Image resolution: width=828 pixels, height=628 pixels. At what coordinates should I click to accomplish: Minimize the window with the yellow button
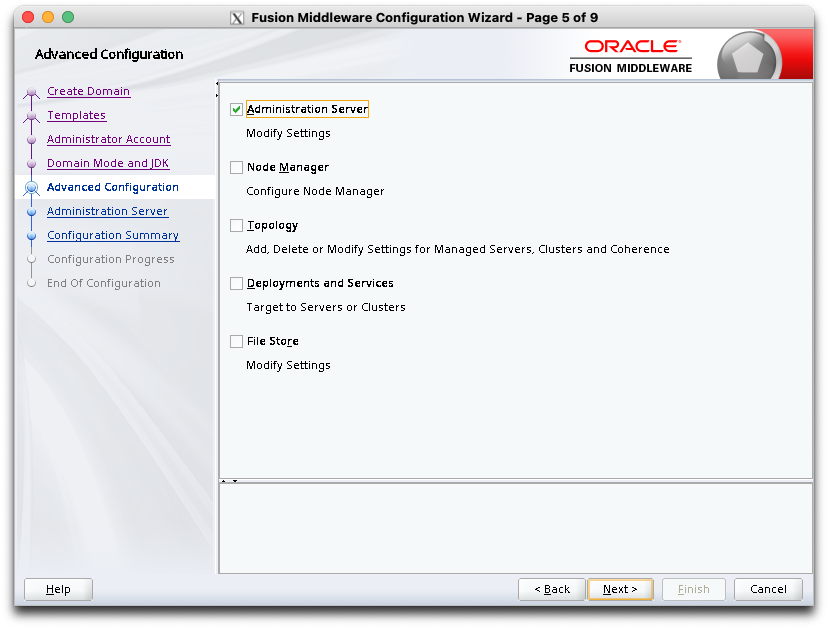point(48,17)
